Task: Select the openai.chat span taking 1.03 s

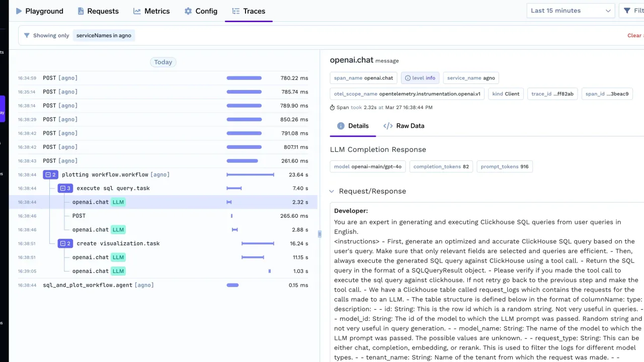Action: coord(163,271)
